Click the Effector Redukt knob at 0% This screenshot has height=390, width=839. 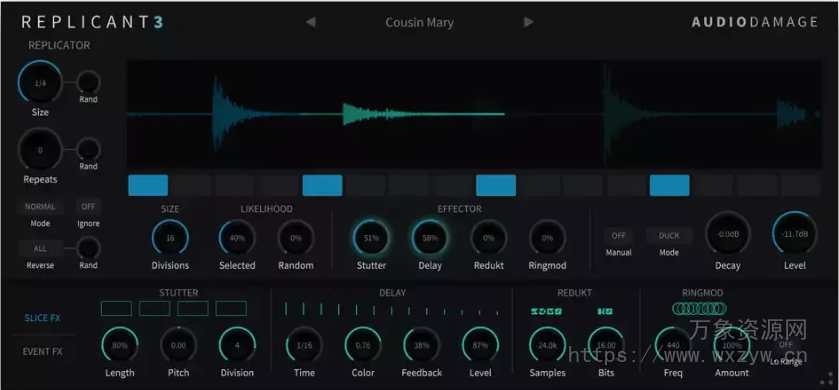pyautogui.click(x=489, y=238)
